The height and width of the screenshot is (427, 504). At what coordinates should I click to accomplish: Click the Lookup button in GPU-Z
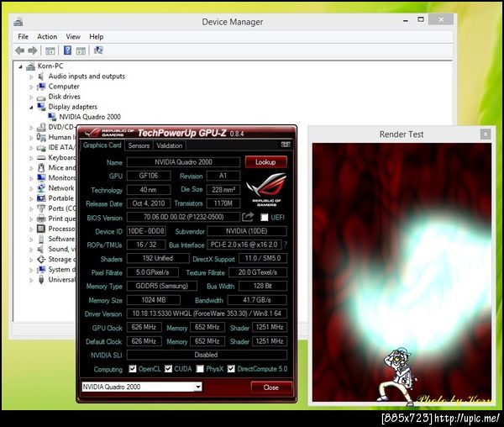click(x=265, y=162)
